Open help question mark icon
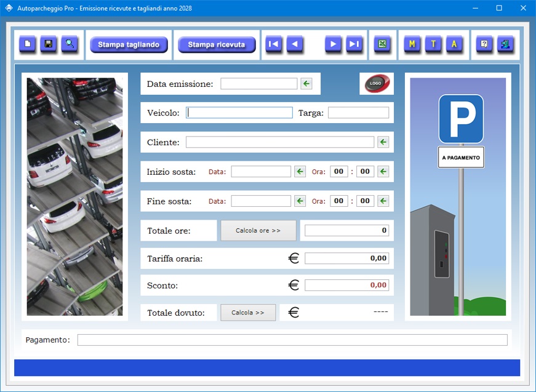536x392 pixels. point(484,44)
